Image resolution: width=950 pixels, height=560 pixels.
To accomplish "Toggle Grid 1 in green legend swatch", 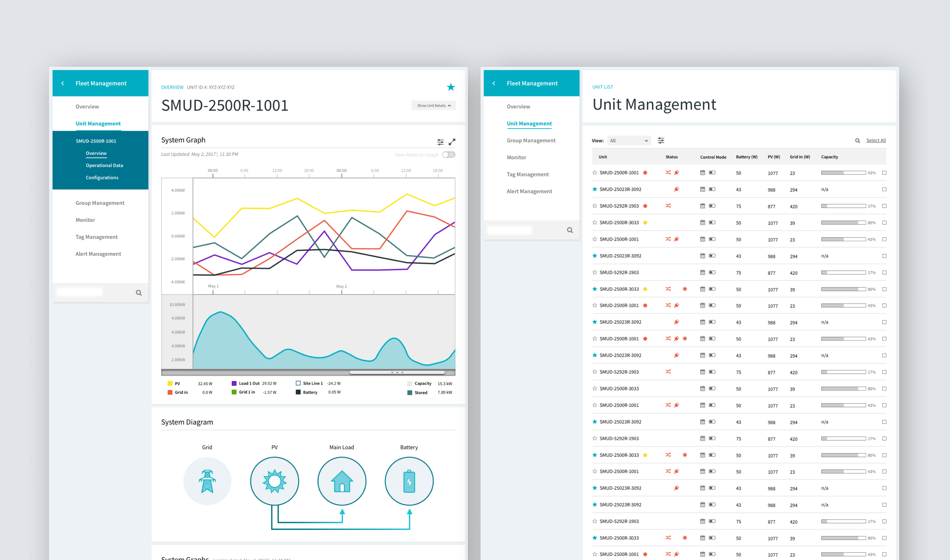I will [x=234, y=392].
